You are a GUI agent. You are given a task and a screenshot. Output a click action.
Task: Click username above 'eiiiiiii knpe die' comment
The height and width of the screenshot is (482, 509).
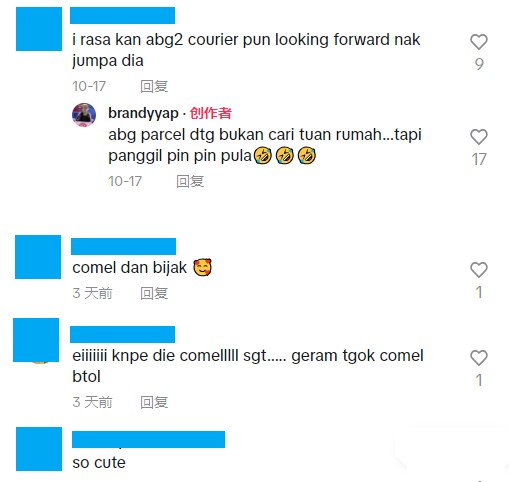pos(122,334)
